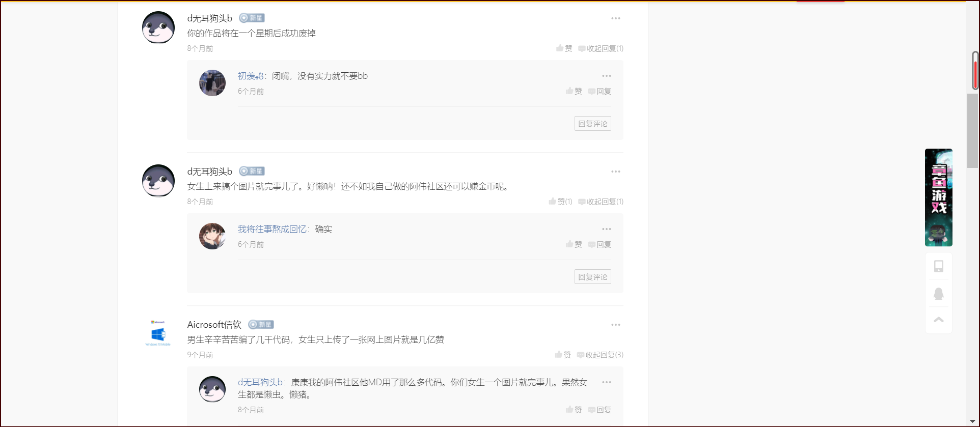Collapse replies under '你的作品将在一个星期后成功废掉'

click(x=601, y=48)
